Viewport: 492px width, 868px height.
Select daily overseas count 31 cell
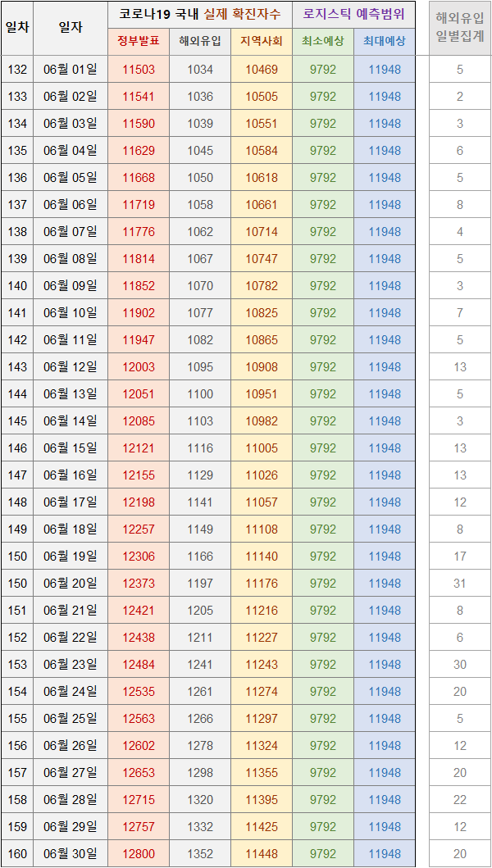point(460,584)
